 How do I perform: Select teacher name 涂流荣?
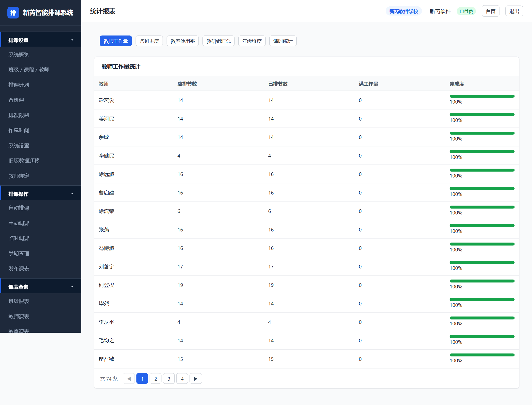106,211
